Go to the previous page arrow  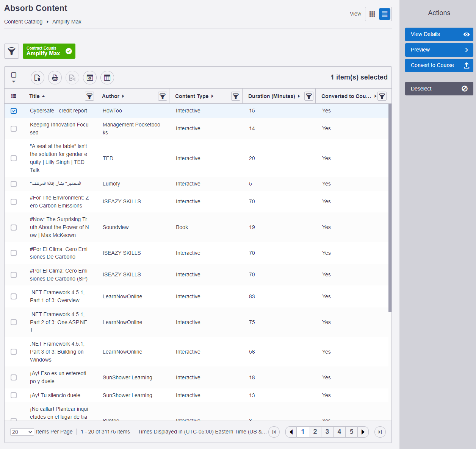pyautogui.click(x=291, y=432)
